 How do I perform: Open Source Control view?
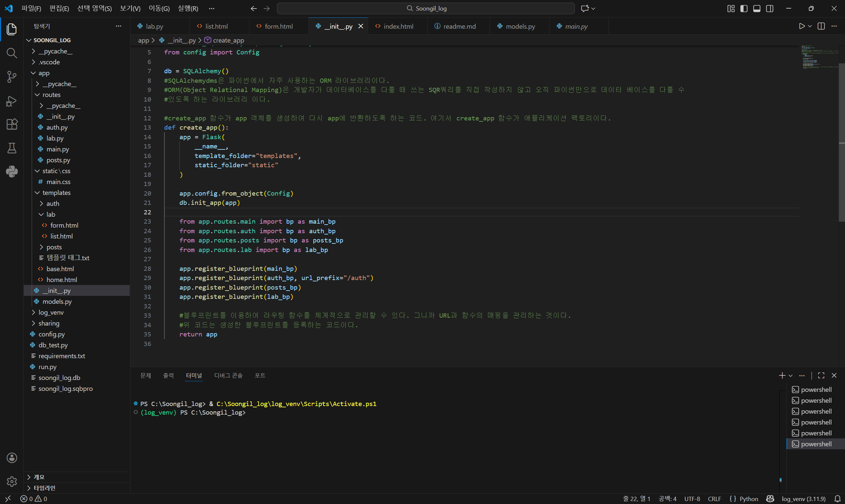coord(12,77)
